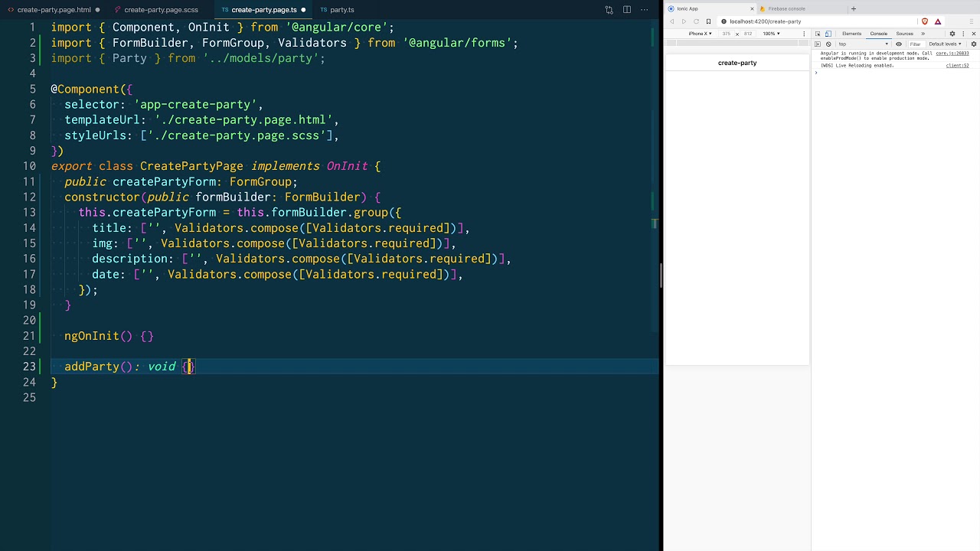The image size is (980, 551).
Task: Bookmark the current page
Action: (x=708, y=21)
